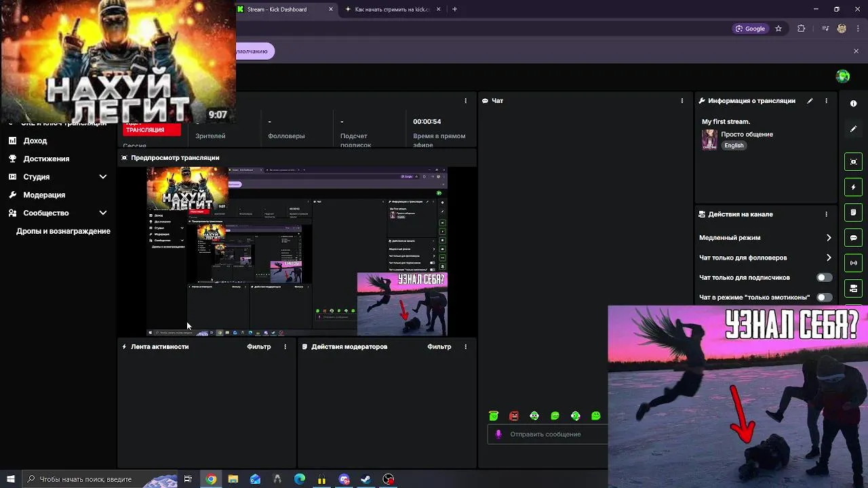Open OBS Studio from the taskbar
Viewport: 868px width, 488px height.
388,479
